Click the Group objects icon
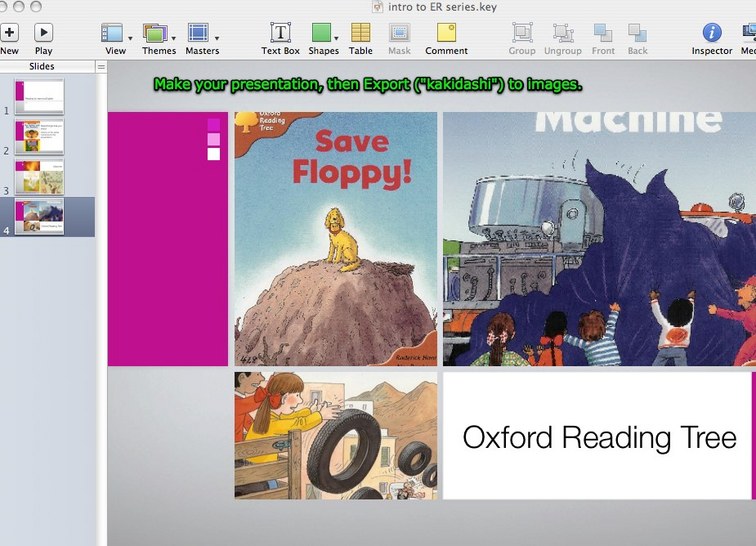This screenshot has height=546, width=756. [522, 33]
